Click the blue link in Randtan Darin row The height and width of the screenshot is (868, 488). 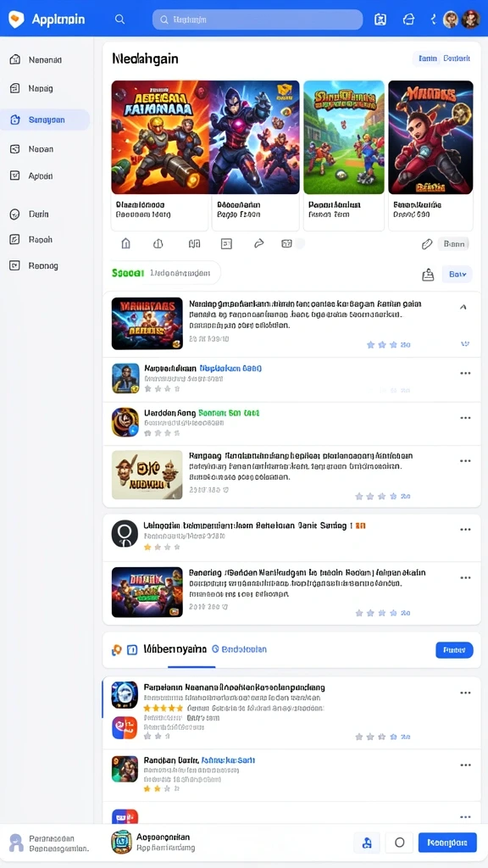pyautogui.click(x=227, y=760)
